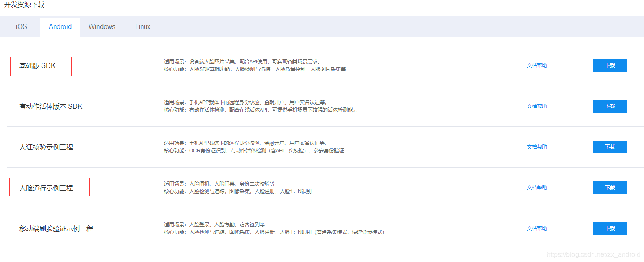This screenshot has width=644, height=262.
Task: Download the 基础版 SDK
Action: pos(610,65)
